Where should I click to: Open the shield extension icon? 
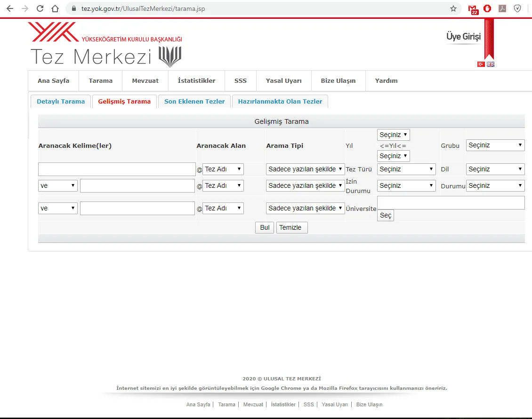[517, 8]
